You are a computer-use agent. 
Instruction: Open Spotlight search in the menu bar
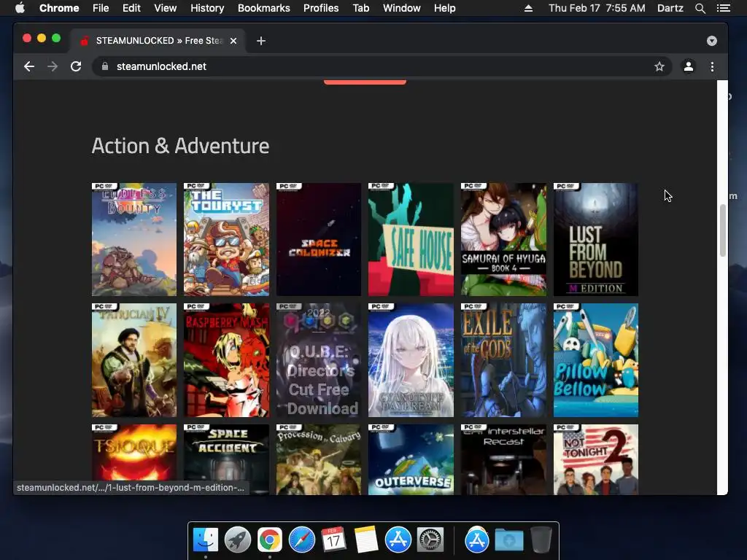tap(700, 8)
